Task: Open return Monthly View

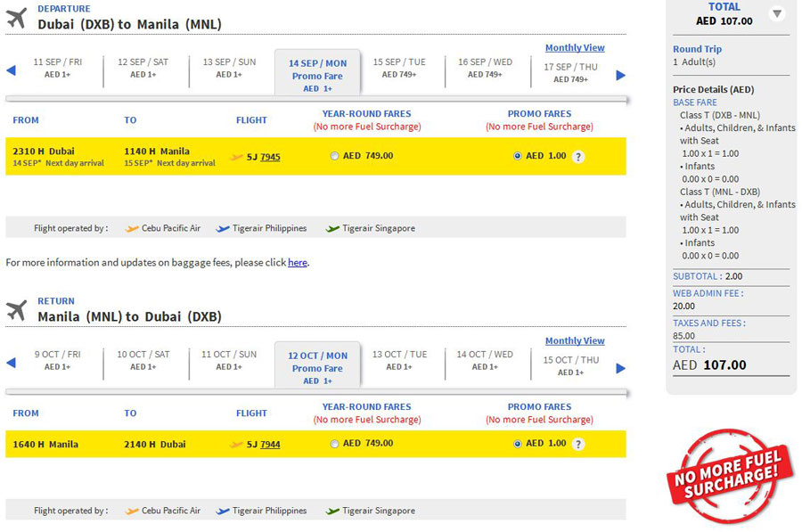Action: [575, 340]
